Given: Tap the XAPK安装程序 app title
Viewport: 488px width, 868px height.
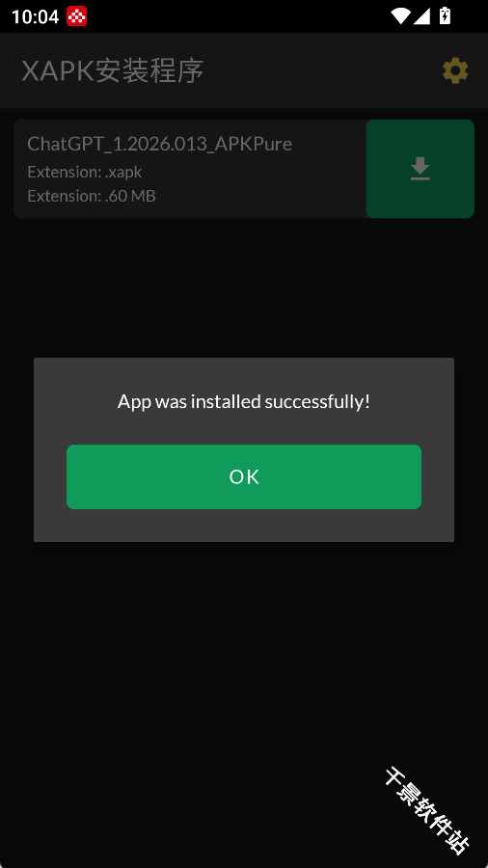Looking at the screenshot, I should click(x=113, y=70).
